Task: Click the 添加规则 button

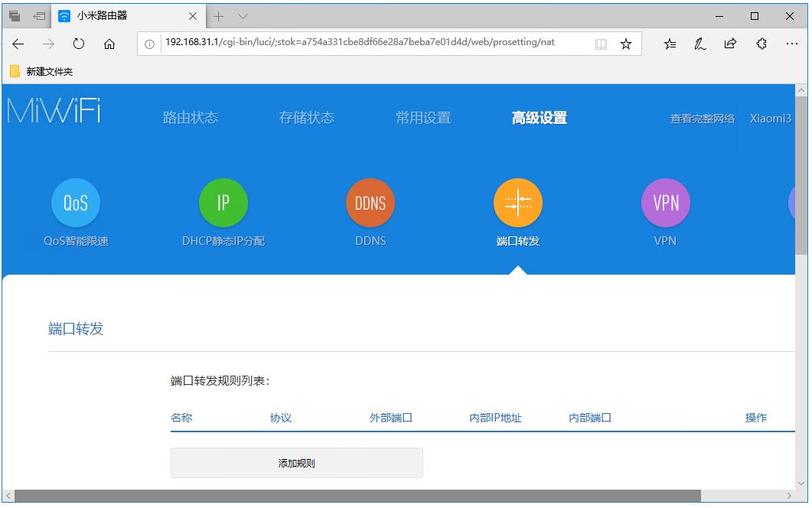Action: [x=296, y=462]
